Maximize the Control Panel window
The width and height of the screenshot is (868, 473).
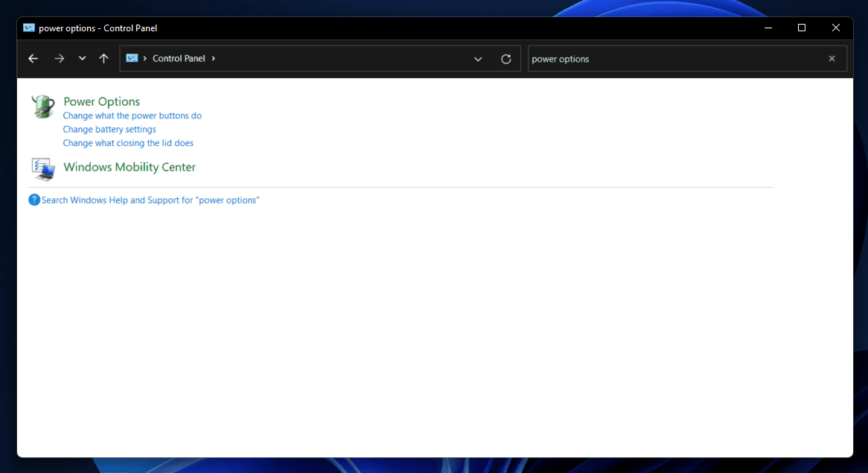802,28
